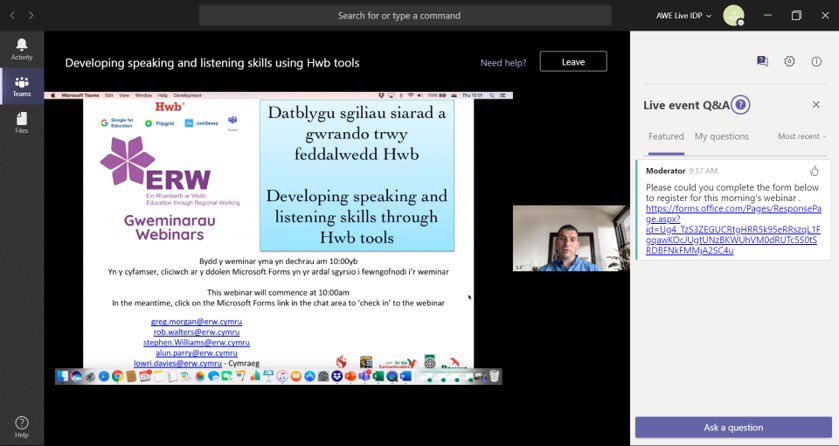Open Help at bottom of sidebar
839x446 pixels.
(x=21, y=427)
